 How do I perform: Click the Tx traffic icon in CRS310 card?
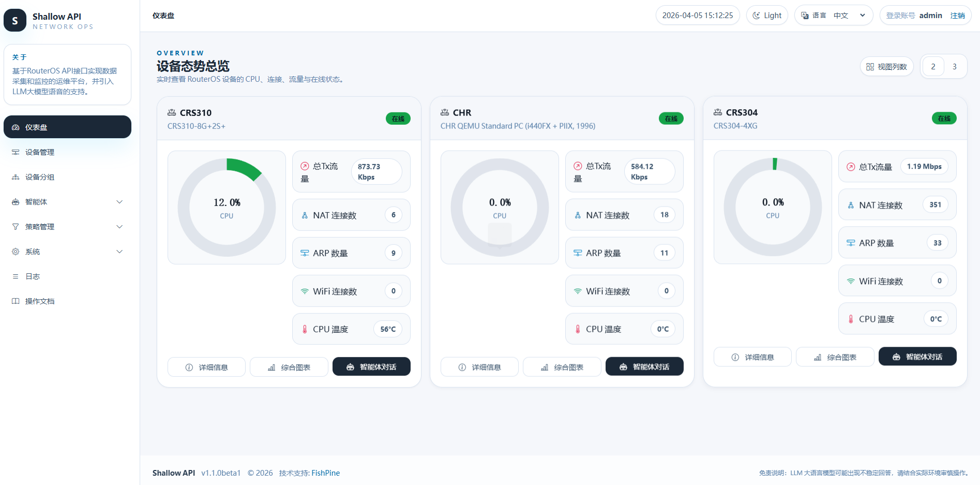click(x=305, y=166)
